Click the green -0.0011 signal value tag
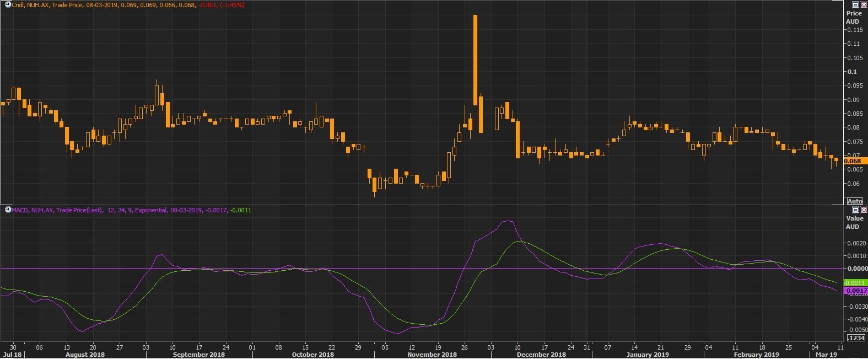This screenshot has height=359, width=868. click(855, 283)
